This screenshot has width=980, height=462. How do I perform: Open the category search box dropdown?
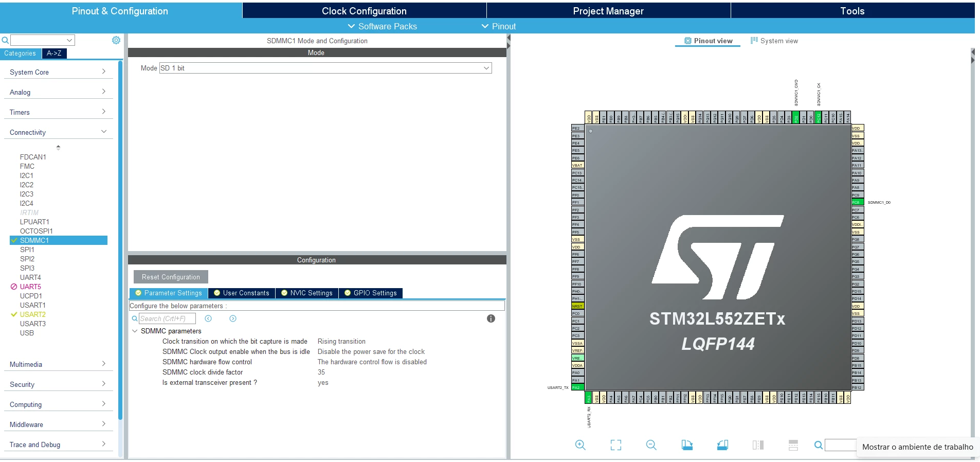point(69,40)
